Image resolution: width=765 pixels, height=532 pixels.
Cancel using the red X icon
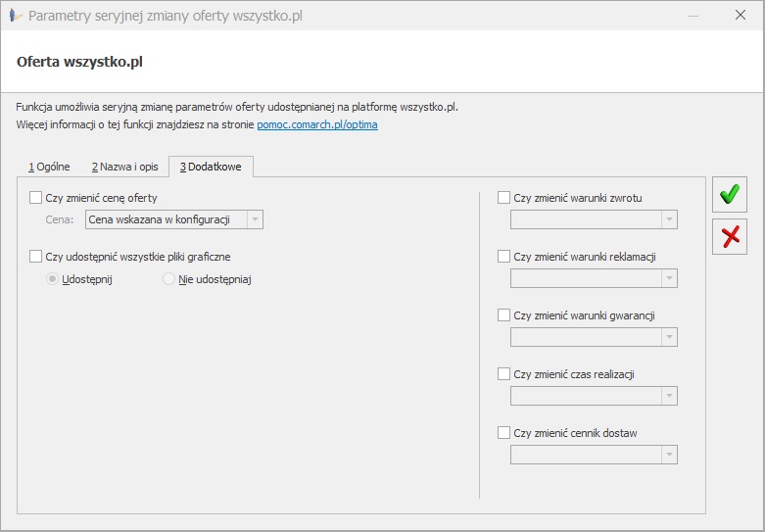(x=730, y=237)
